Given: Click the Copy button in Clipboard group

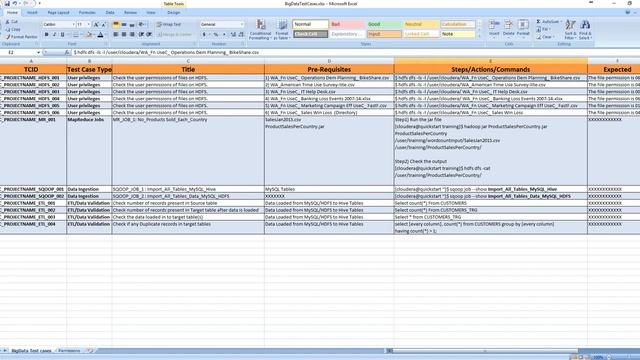Looking at the screenshot, I should point(13,29).
